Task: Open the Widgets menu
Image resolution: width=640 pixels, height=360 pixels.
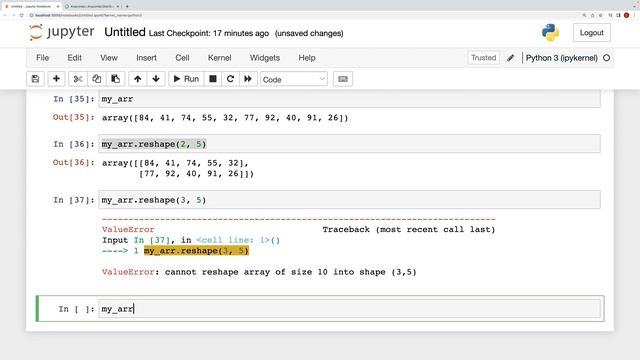Action: pyautogui.click(x=265, y=58)
